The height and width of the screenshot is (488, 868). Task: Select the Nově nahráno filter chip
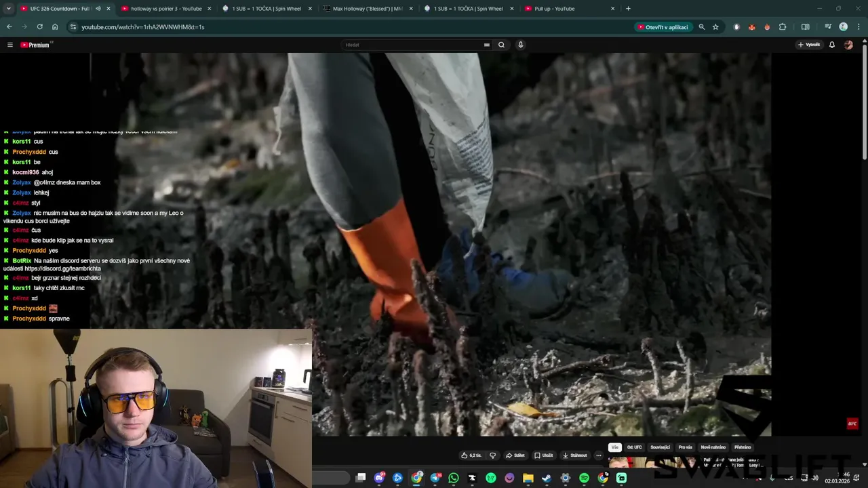point(713,447)
